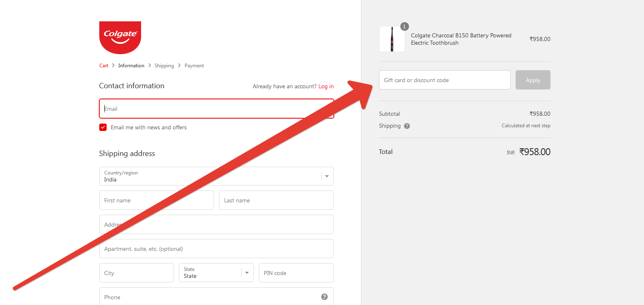The image size is (644, 305).
Task: Select the Shipping breadcrumb step
Action: pos(164,66)
